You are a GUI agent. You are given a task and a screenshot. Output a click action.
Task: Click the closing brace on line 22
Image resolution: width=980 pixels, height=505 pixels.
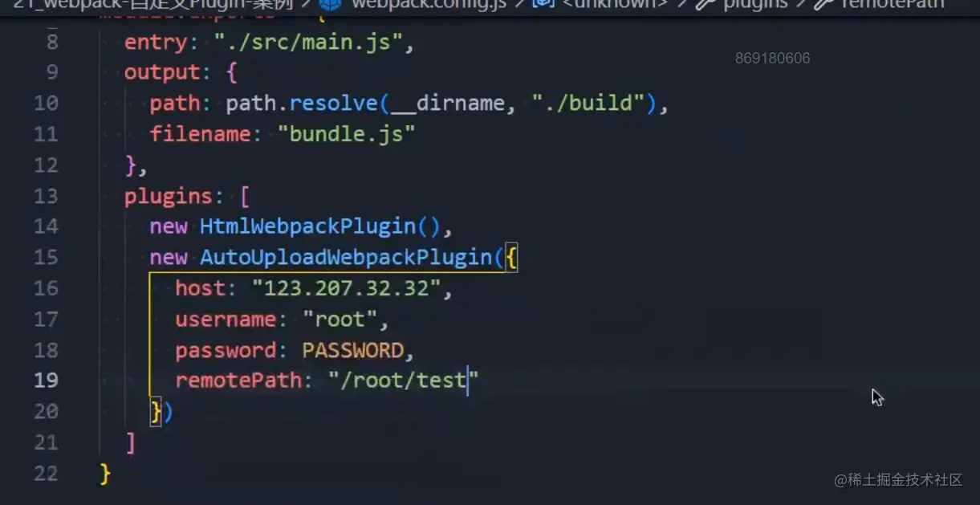click(x=105, y=474)
